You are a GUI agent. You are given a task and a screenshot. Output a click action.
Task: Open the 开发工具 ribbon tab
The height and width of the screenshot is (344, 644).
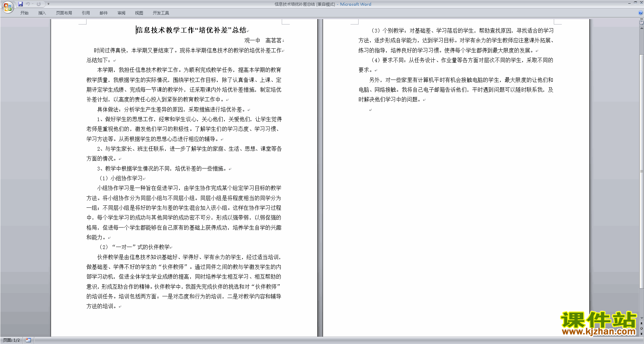(x=161, y=13)
